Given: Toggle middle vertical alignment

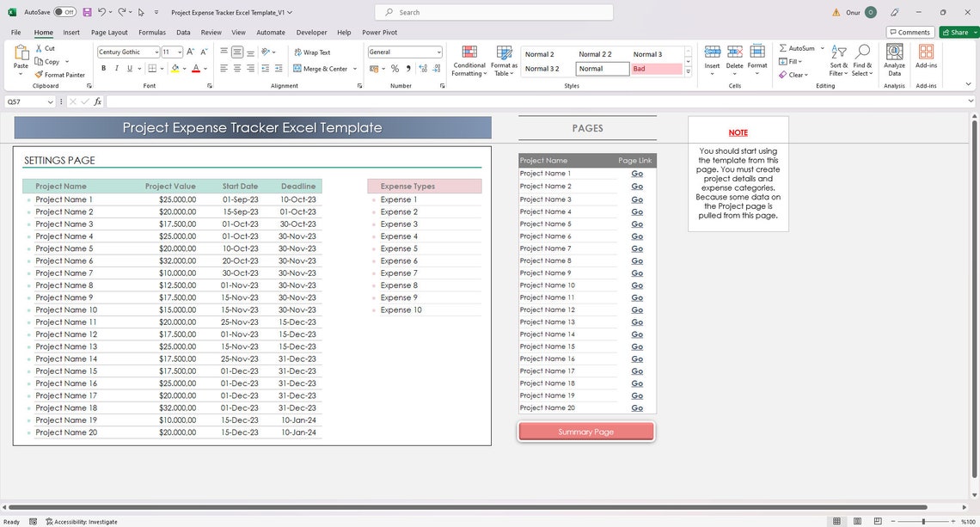Looking at the screenshot, I should pyautogui.click(x=237, y=52).
